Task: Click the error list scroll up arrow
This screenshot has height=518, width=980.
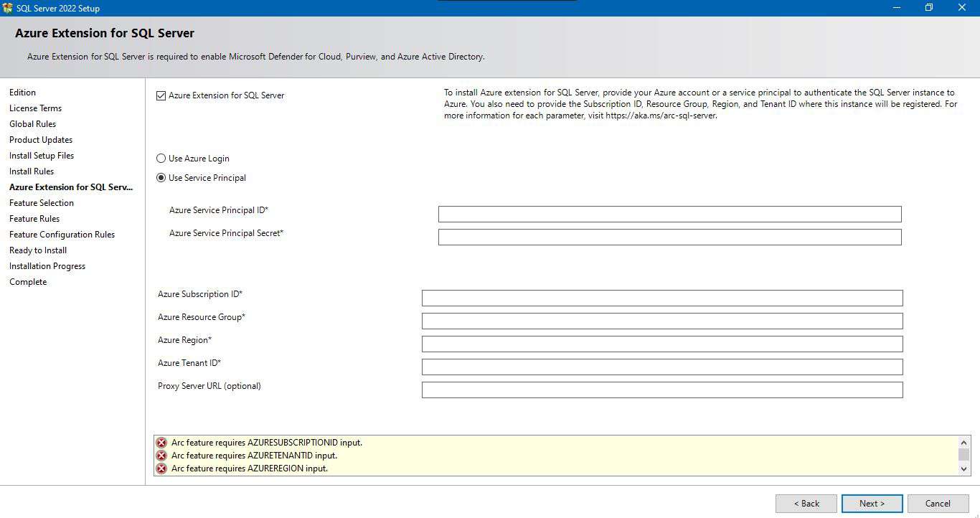Action: point(963,441)
